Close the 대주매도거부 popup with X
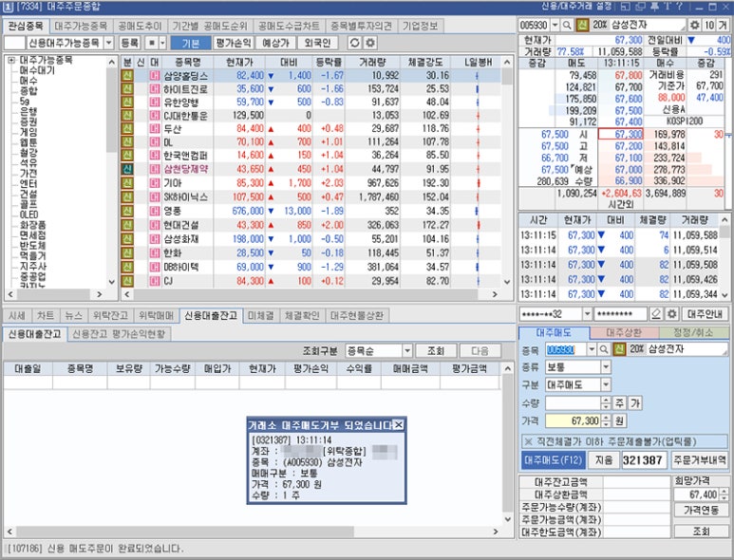The width and height of the screenshot is (734, 560). point(399,425)
